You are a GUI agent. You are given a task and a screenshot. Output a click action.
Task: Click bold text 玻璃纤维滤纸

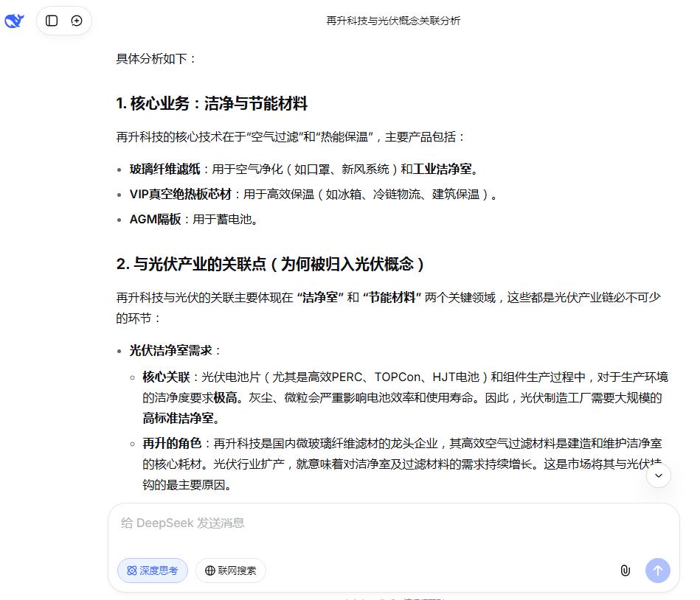pos(164,169)
